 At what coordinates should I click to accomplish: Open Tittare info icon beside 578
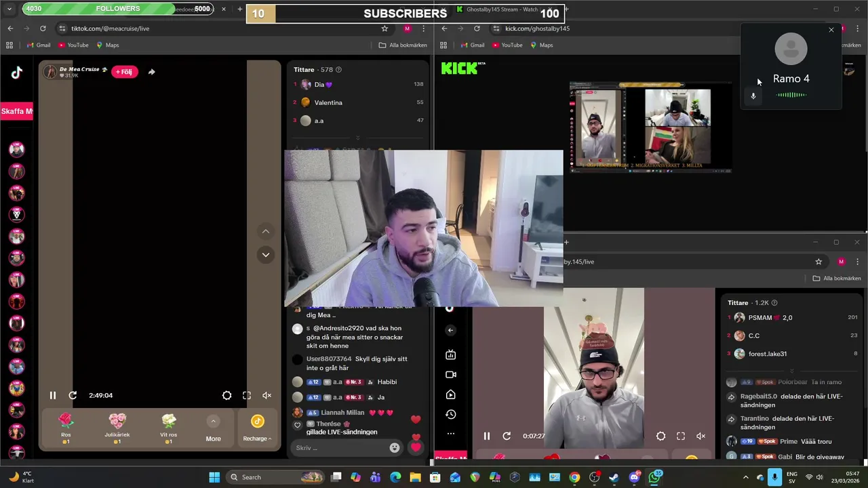point(338,70)
